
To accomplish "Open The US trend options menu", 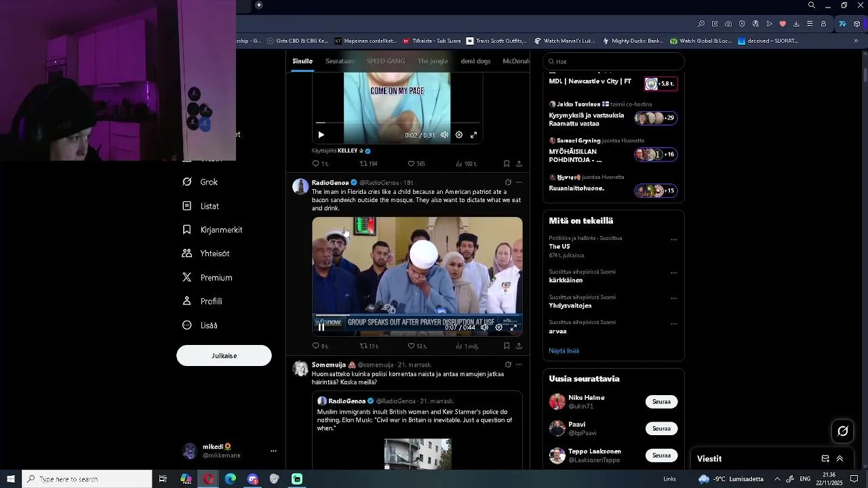I will (x=674, y=239).
